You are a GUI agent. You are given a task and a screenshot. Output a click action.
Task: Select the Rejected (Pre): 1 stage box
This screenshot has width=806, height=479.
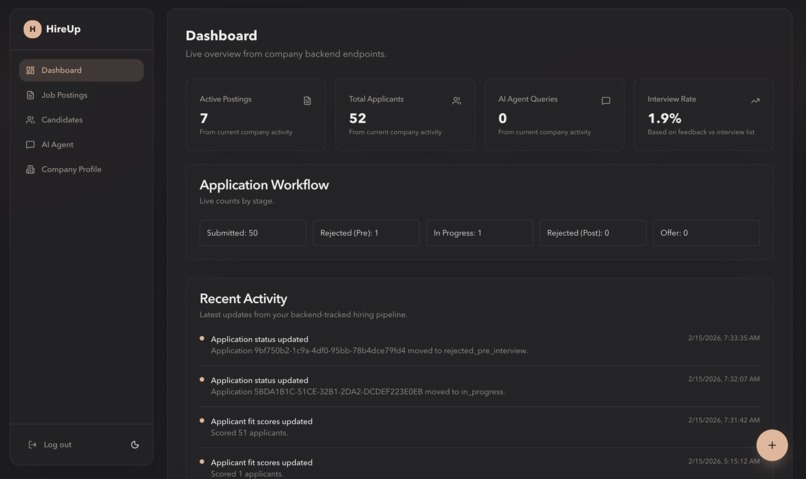coord(366,233)
